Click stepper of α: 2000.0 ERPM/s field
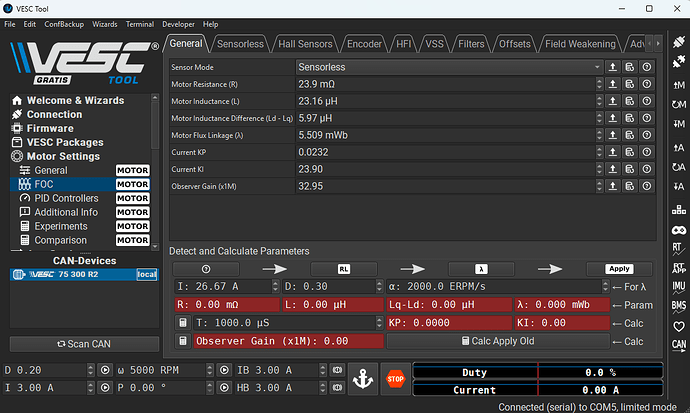Viewport: 690px width, 413px height. (x=606, y=287)
